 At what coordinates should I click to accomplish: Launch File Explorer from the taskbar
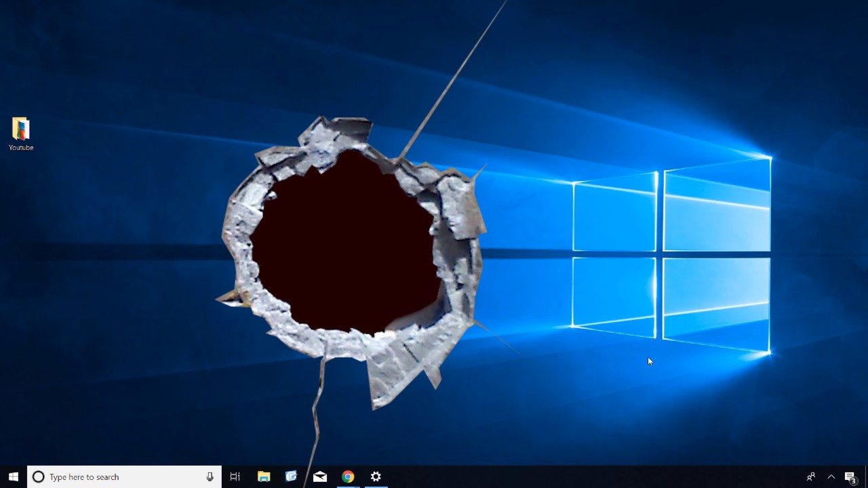[x=264, y=476]
